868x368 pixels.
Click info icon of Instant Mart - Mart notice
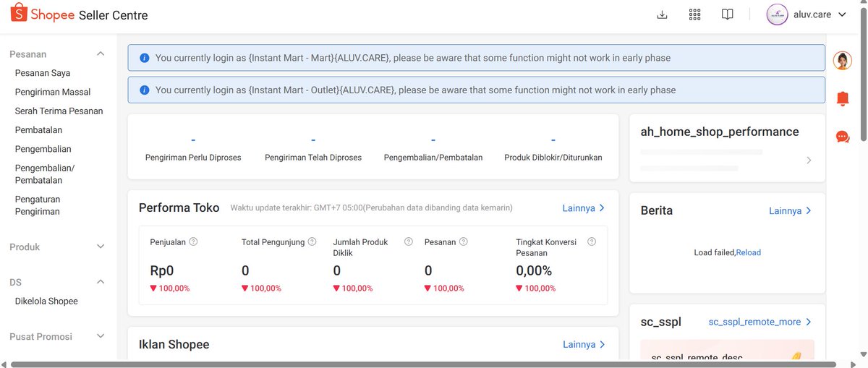coord(144,58)
